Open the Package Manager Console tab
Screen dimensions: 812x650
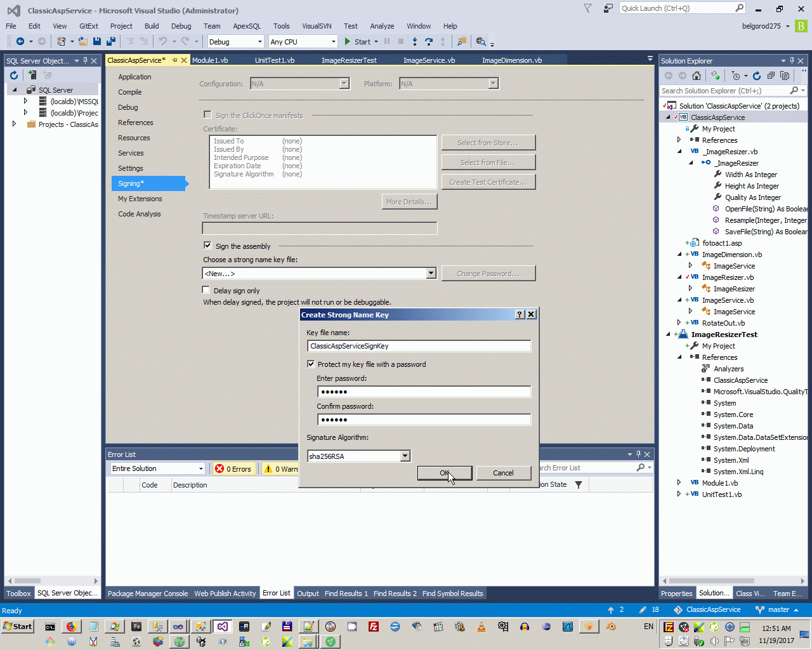tap(148, 594)
